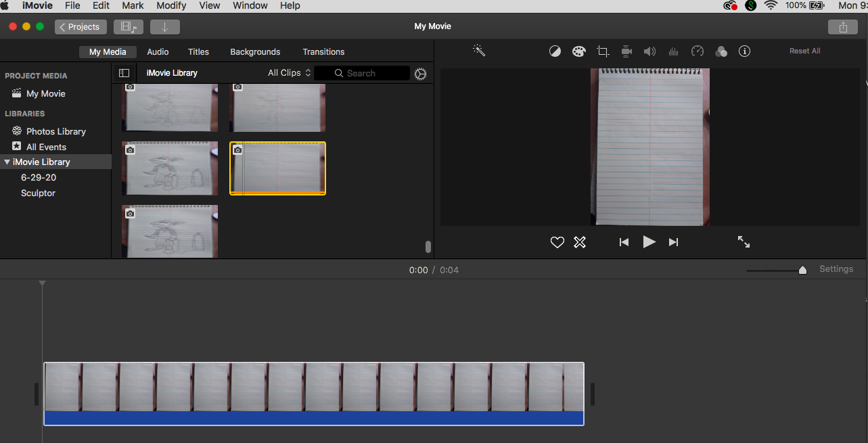
Task: Click Reset All adjustments
Action: click(805, 51)
